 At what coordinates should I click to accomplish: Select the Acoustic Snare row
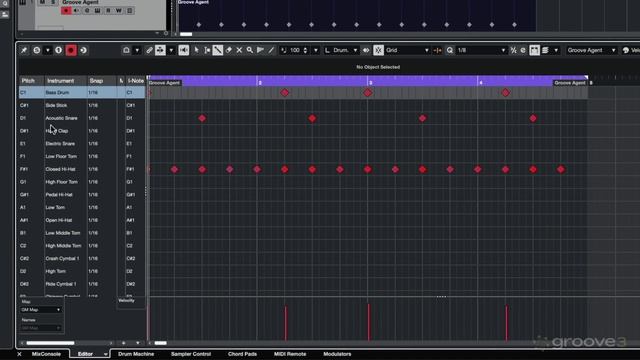(x=82, y=118)
